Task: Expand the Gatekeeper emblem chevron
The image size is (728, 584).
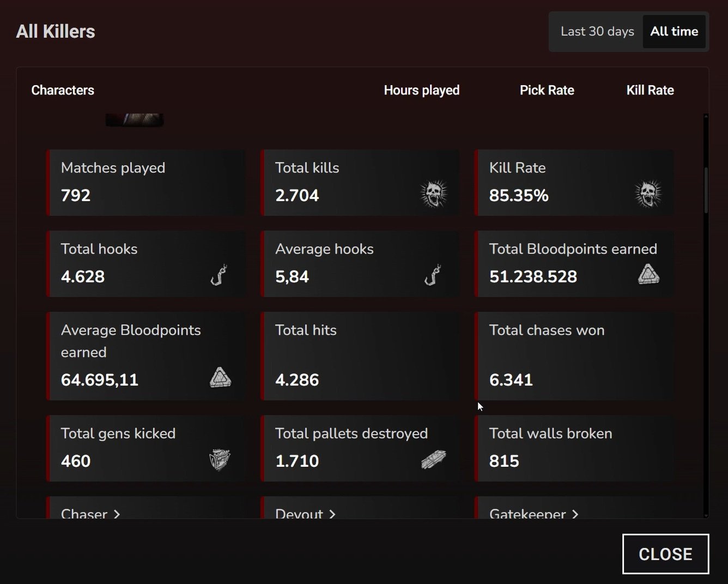Action: (x=575, y=514)
